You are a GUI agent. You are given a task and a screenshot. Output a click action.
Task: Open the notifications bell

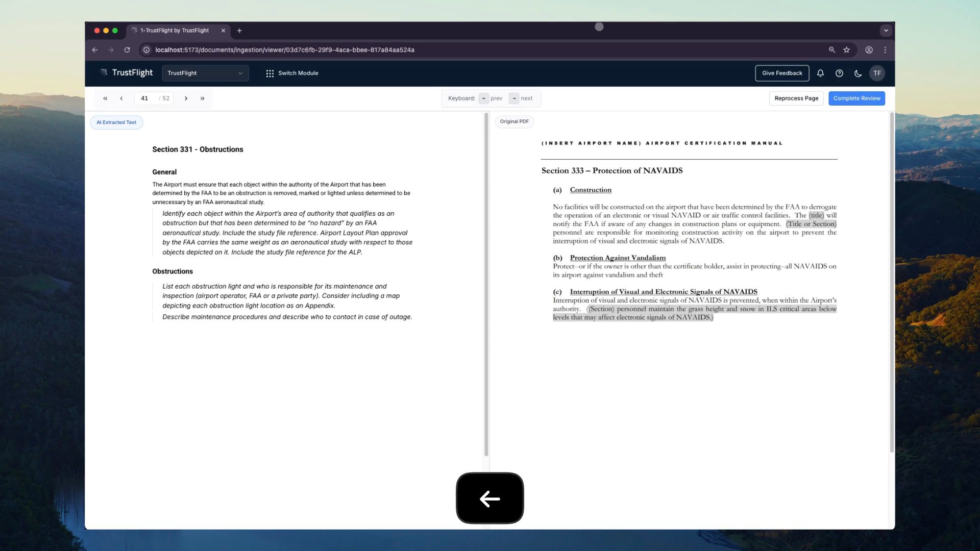pos(820,73)
